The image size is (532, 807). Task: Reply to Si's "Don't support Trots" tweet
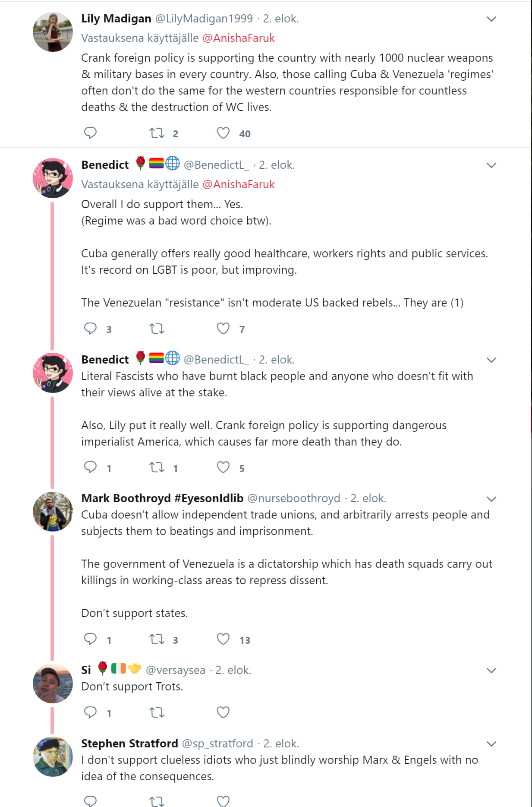90,712
